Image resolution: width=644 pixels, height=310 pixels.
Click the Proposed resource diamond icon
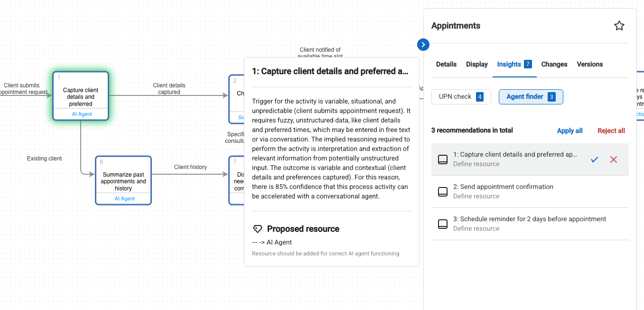[x=257, y=229]
